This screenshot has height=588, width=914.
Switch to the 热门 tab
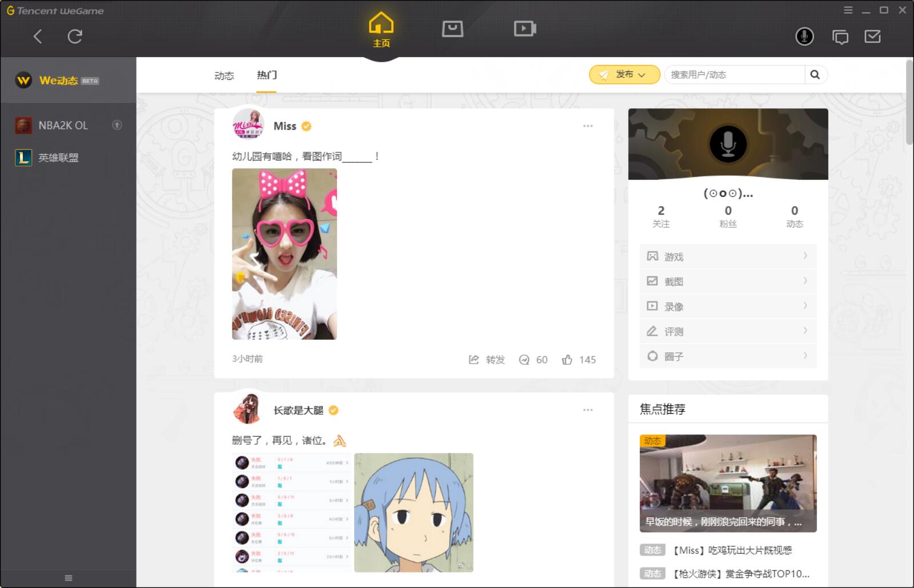(x=267, y=75)
